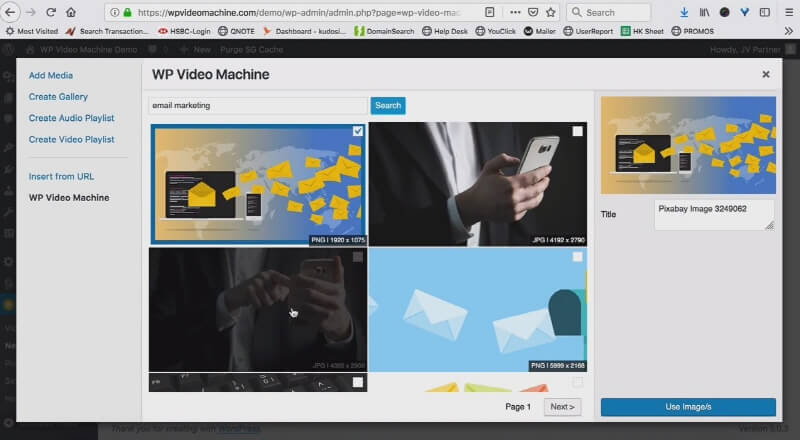Open Help Desk bookmark
Image resolution: width=800 pixels, height=440 pixels.
click(445, 31)
